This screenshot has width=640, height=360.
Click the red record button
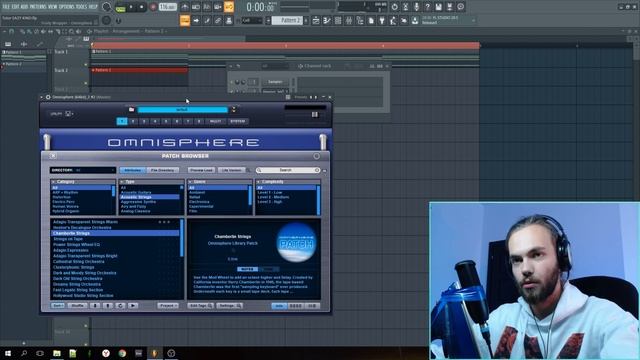point(153,7)
